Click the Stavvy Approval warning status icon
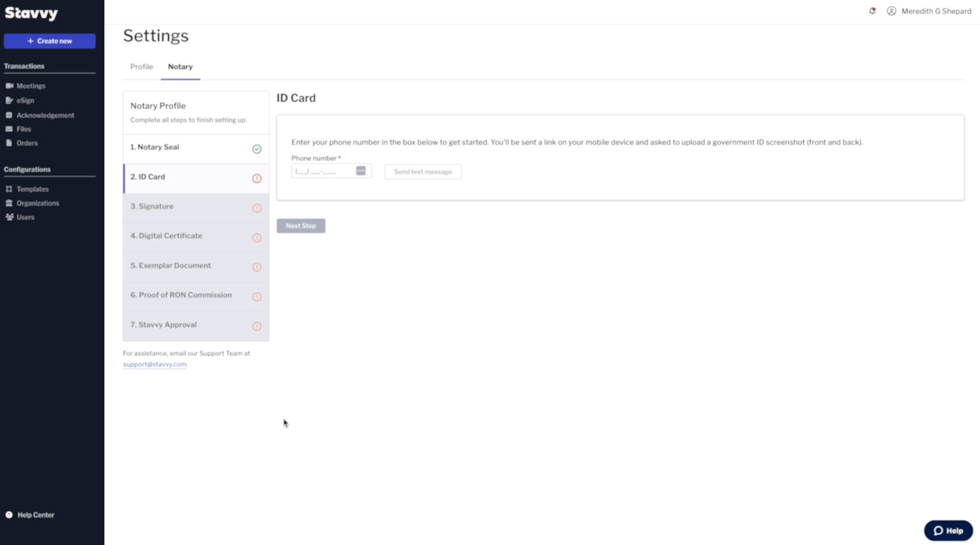 click(x=257, y=326)
